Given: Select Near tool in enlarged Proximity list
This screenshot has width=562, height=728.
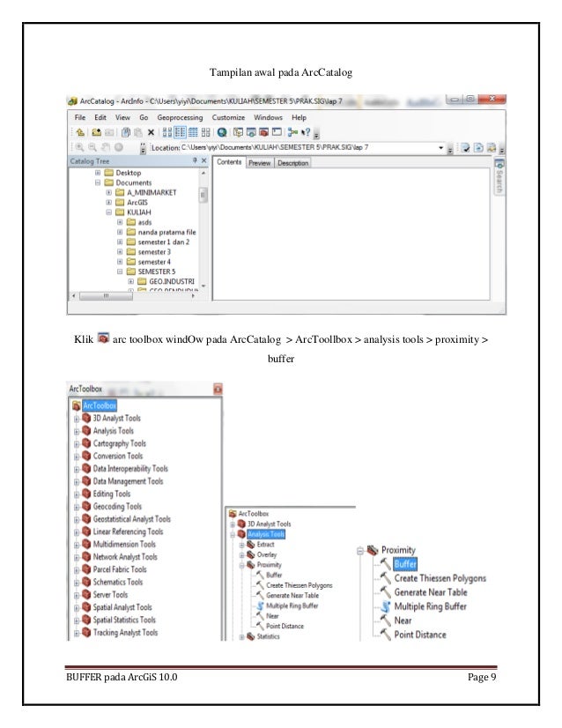Looking at the screenshot, I should point(403,620).
